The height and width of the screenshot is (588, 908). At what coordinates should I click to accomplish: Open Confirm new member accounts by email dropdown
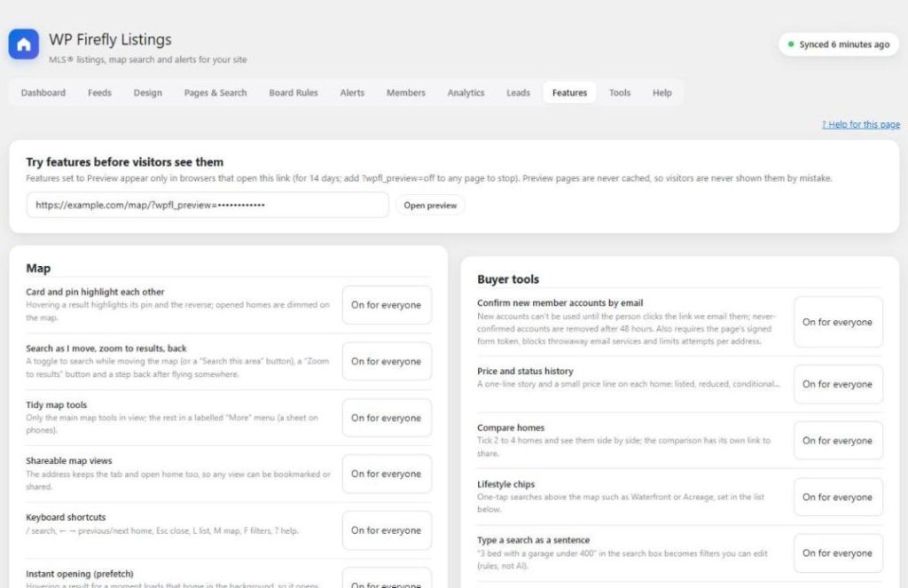tap(838, 322)
